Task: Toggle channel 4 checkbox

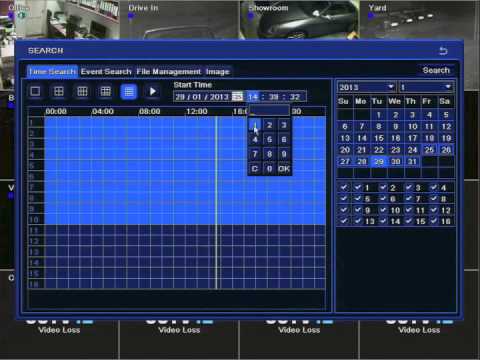Action: [434, 187]
